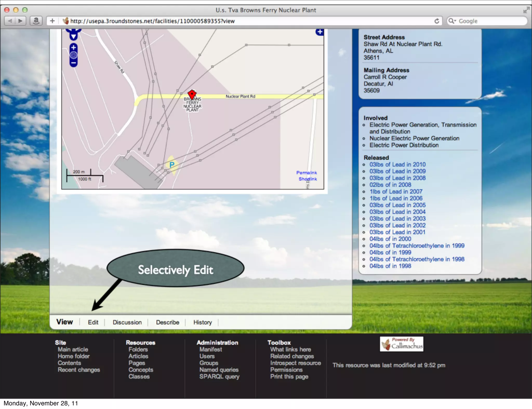This screenshot has height=409, width=532.
Task: Expand the map layer switcher plus icon
Action: (320, 32)
